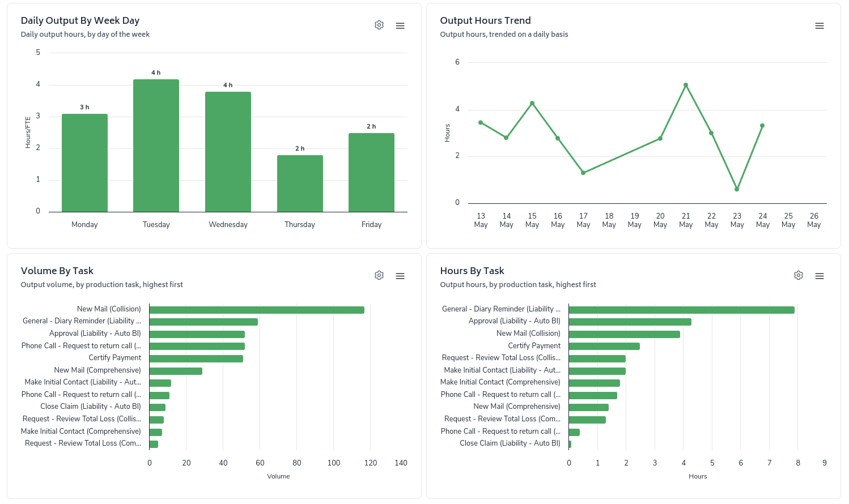Screen dimensions: 849x504
Task: Open hamburger menu of Output Hours Trend chart
Action: 820,25
